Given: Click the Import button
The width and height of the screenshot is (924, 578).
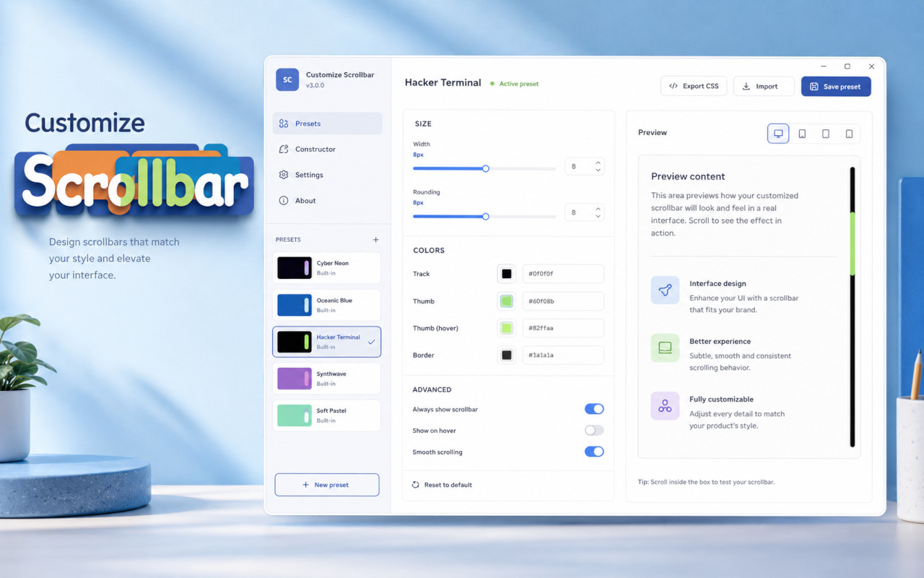Looking at the screenshot, I should [764, 86].
